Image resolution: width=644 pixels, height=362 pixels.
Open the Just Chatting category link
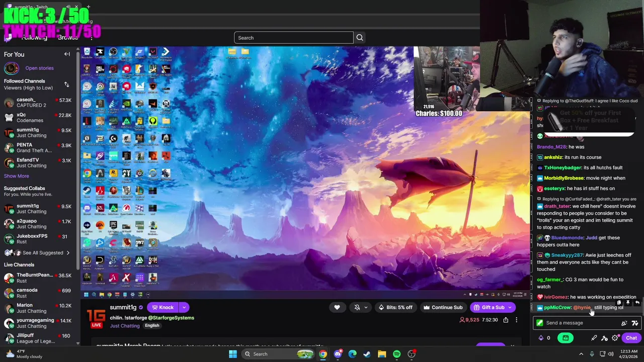coord(125,326)
